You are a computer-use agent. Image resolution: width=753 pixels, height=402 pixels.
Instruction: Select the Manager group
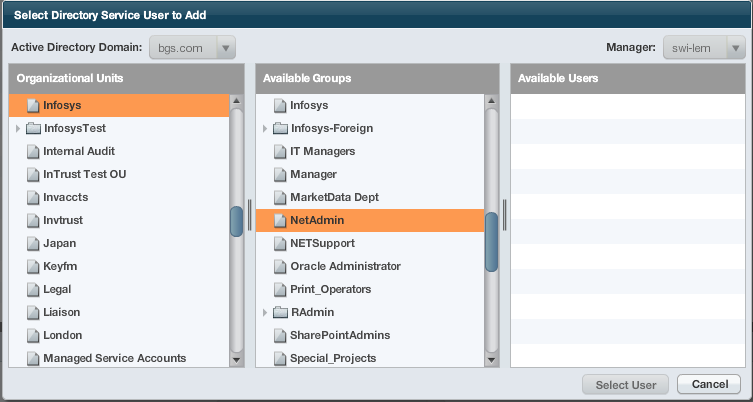370,174
